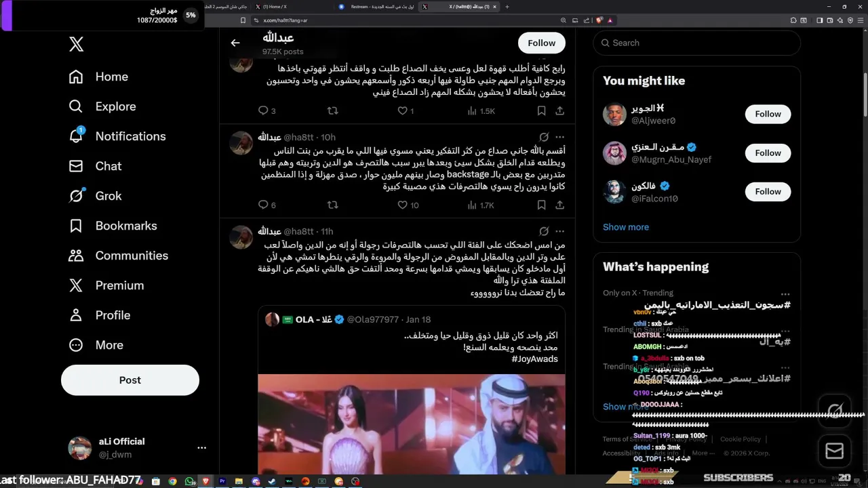Screen dimensions: 868x488
Task: Open Premium in the sidebar
Action: 106,285
